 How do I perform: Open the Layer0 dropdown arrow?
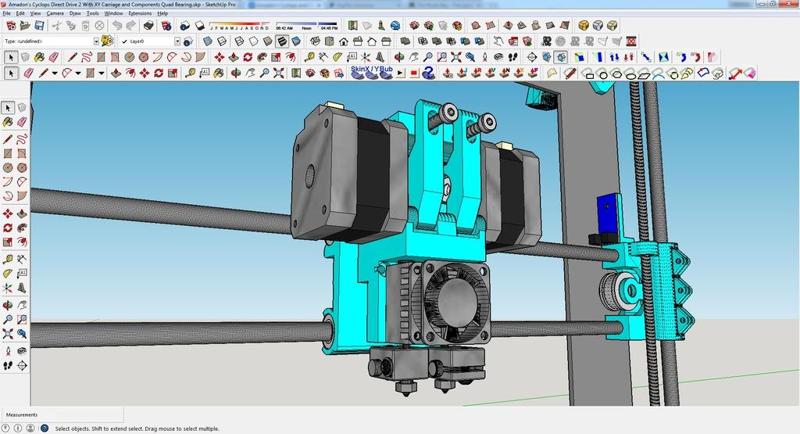(177, 41)
